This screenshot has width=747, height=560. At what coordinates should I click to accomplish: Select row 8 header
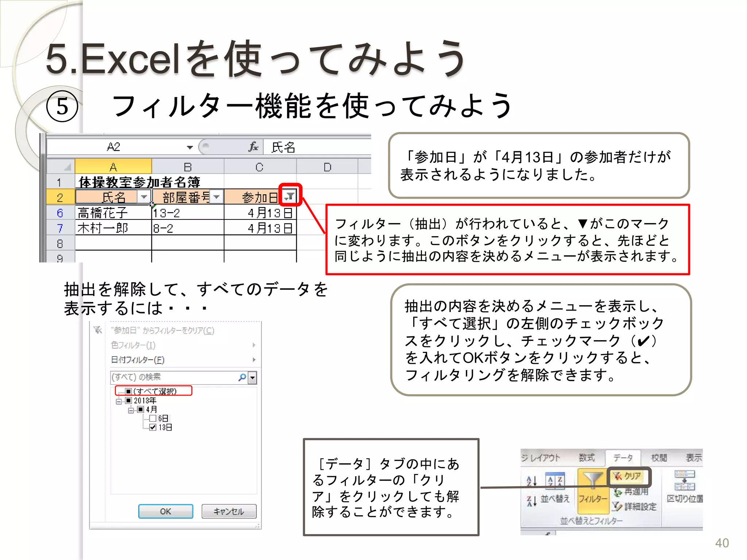pyautogui.click(x=61, y=243)
